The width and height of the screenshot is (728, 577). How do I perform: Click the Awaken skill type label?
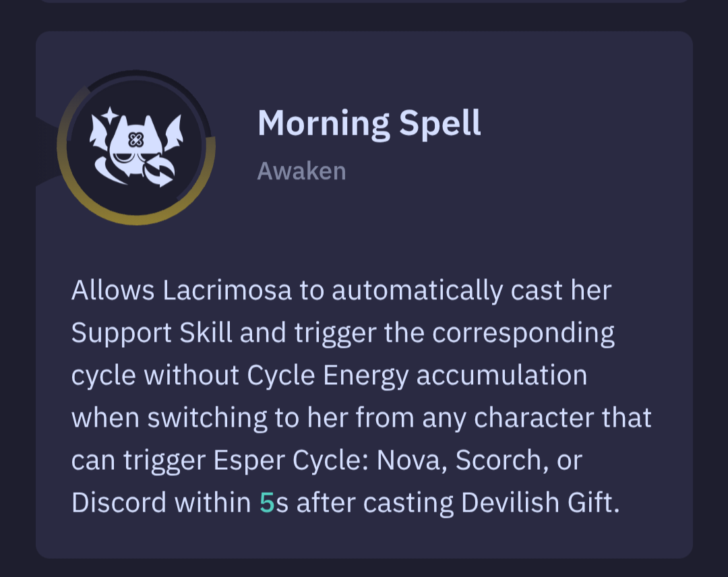pyautogui.click(x=302, y=171)
